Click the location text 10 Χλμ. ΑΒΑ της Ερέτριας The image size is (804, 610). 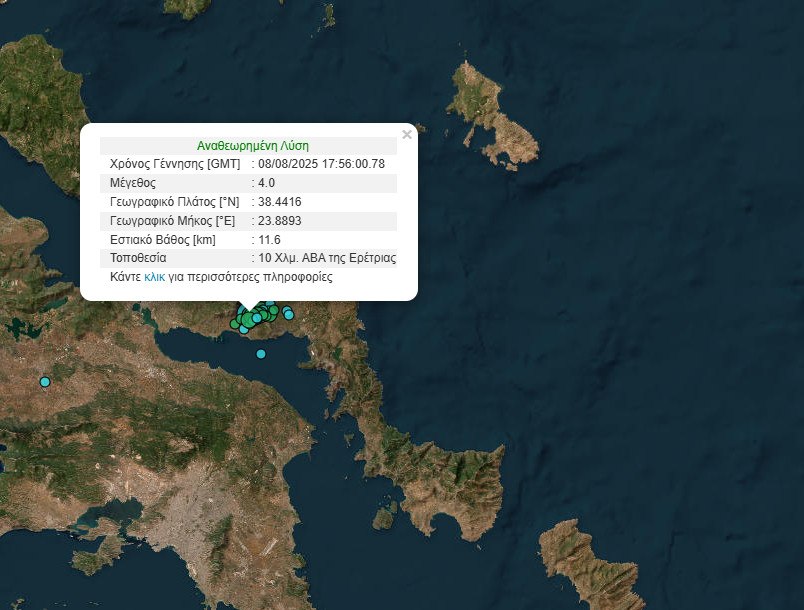click(327, 258)
